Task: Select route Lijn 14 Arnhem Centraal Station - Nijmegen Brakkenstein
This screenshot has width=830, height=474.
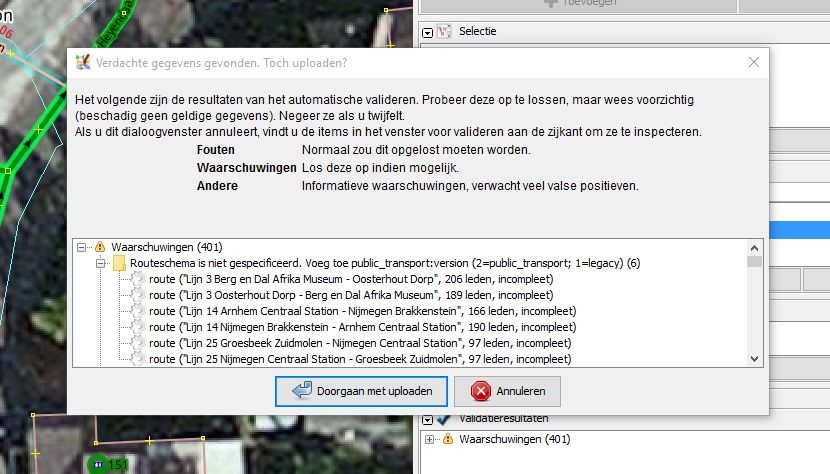Action: point(363,311)
